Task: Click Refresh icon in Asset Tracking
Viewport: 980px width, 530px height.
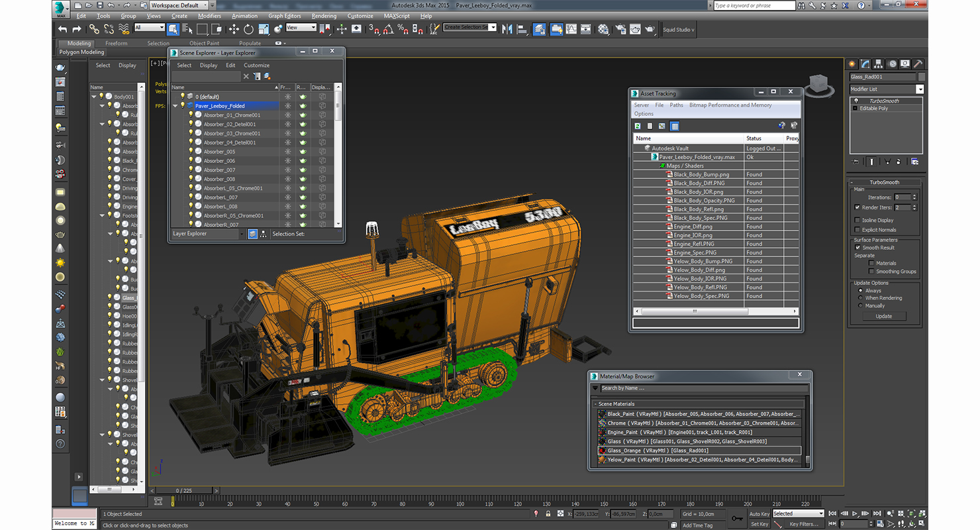Action: pos(638,126)
